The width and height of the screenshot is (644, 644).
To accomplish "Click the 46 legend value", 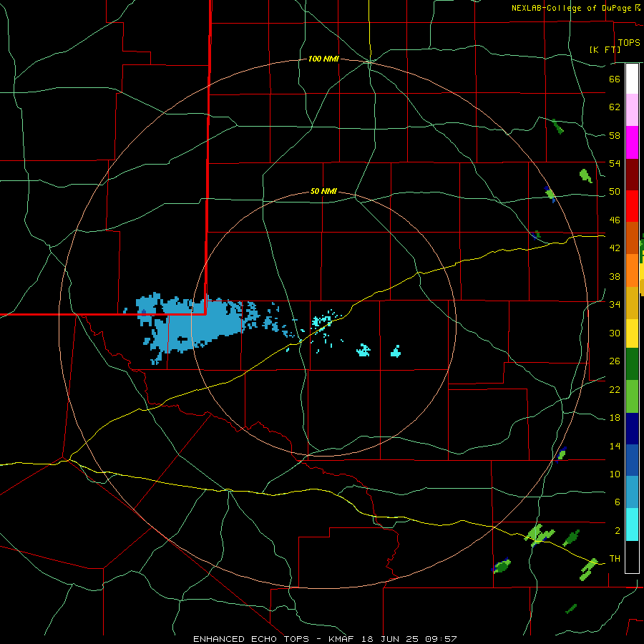I will click(x=615, y=220).
